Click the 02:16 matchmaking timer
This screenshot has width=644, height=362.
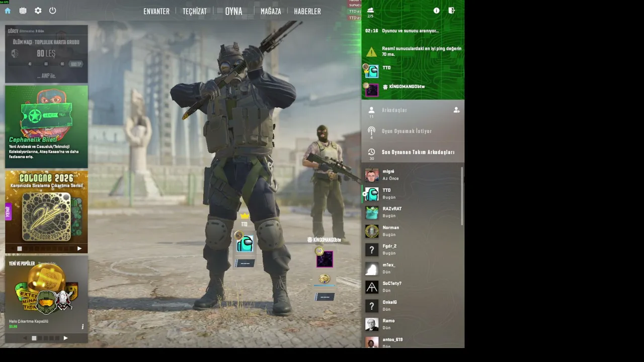click(x=372, y=31)
